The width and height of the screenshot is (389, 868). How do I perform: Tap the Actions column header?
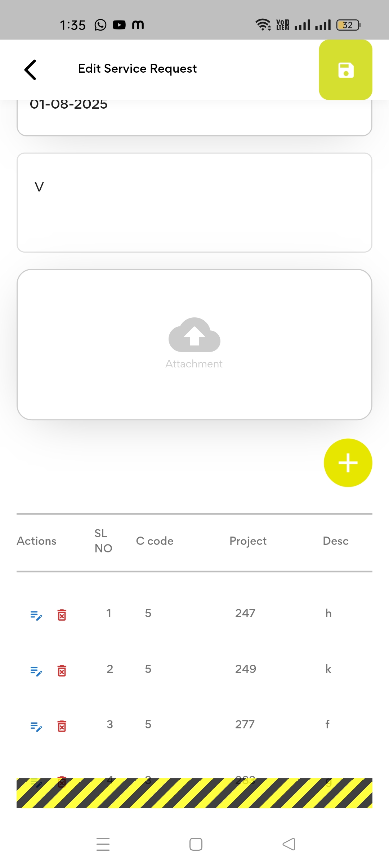pyautogui.click(x=36, y=541)
